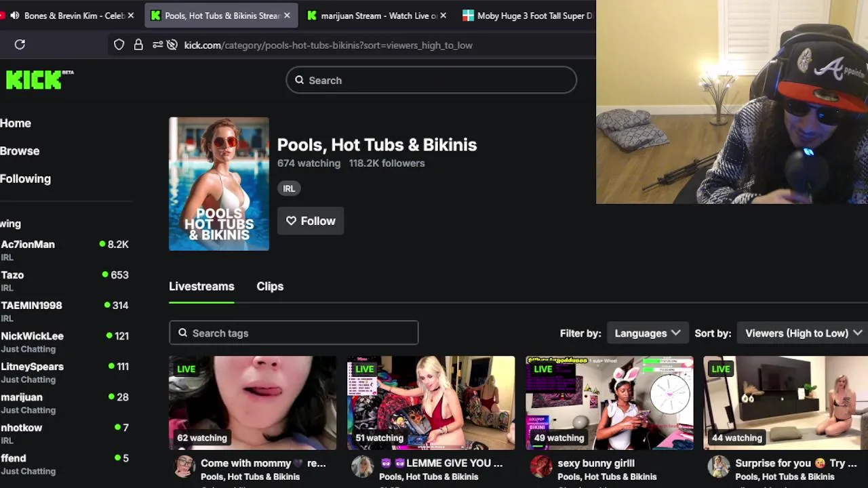
Task: Open TAEMIN1998 channel in sidebar
Action: pos(64,310)
